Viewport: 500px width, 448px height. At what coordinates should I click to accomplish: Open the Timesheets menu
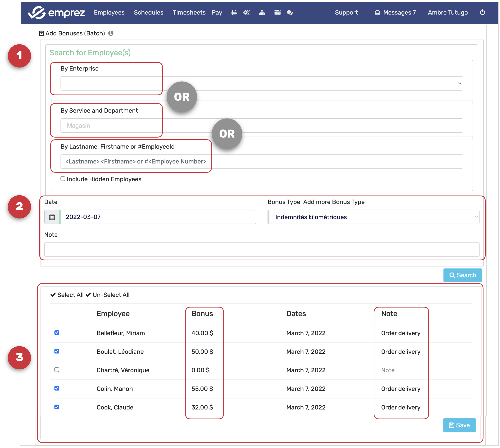pos(189,13)
